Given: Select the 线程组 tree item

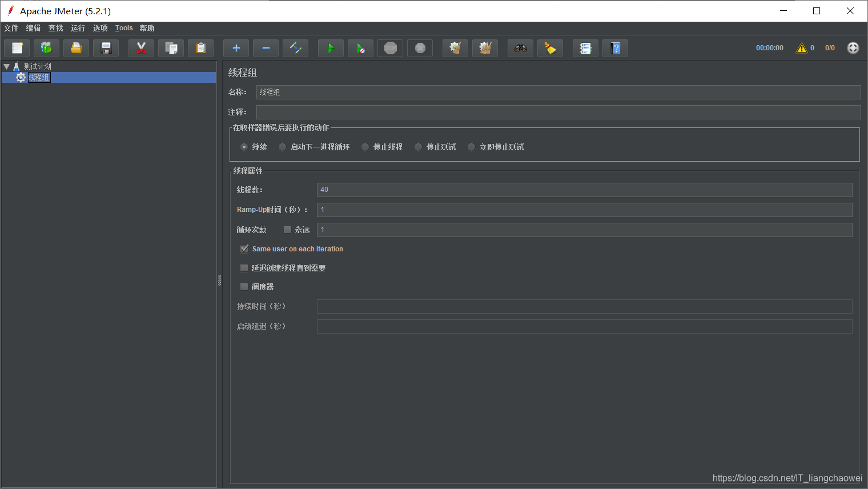Looking at the screenshot, I should click(39, 77).
